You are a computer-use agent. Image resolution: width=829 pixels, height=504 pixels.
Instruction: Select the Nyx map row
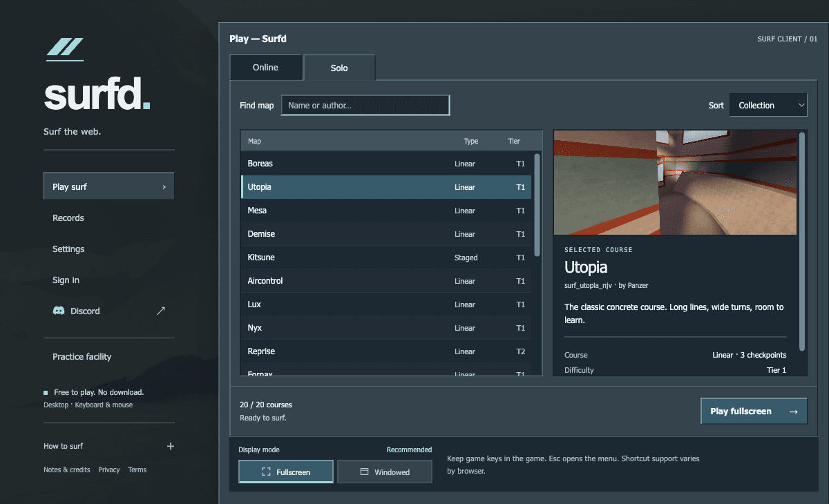pyautogui.click(x=386, y=328)
